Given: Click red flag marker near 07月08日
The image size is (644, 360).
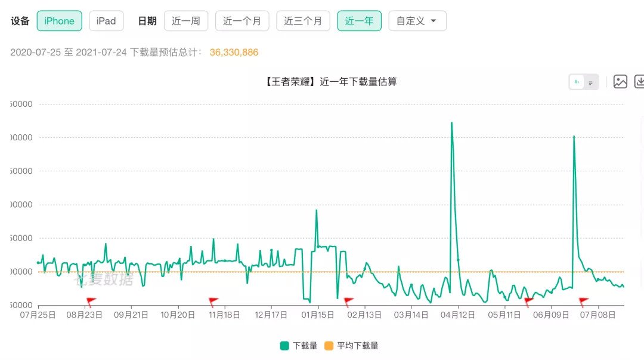Looking at the screenshot, I should point(583,302).
